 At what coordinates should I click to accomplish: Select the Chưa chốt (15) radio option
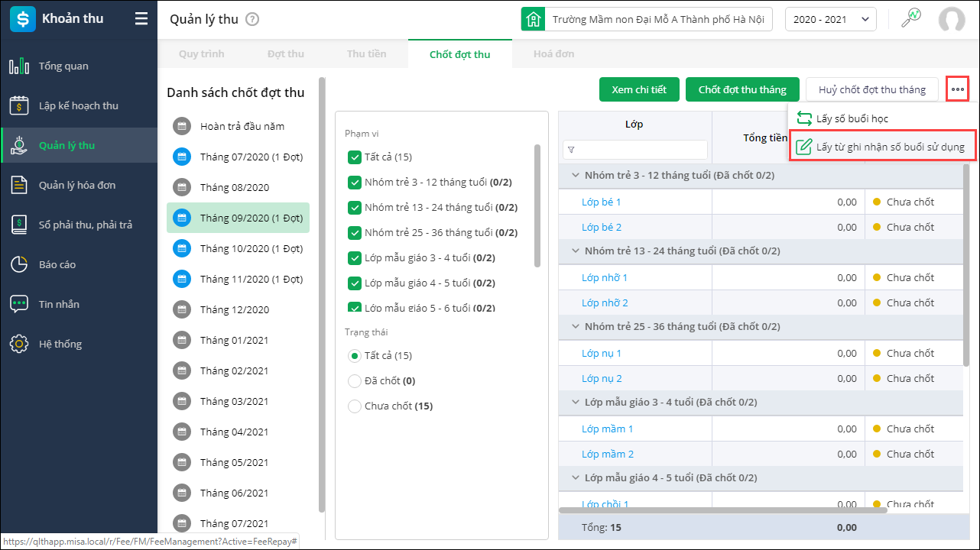tap(354, 406)
